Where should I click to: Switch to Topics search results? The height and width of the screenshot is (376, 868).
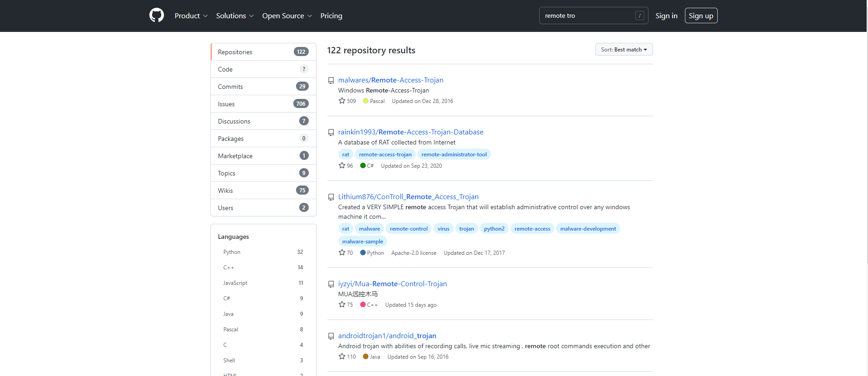coord(263,173)
